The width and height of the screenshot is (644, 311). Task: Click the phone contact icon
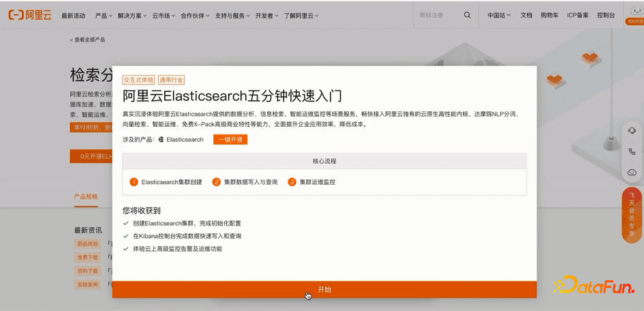[632, 151]
